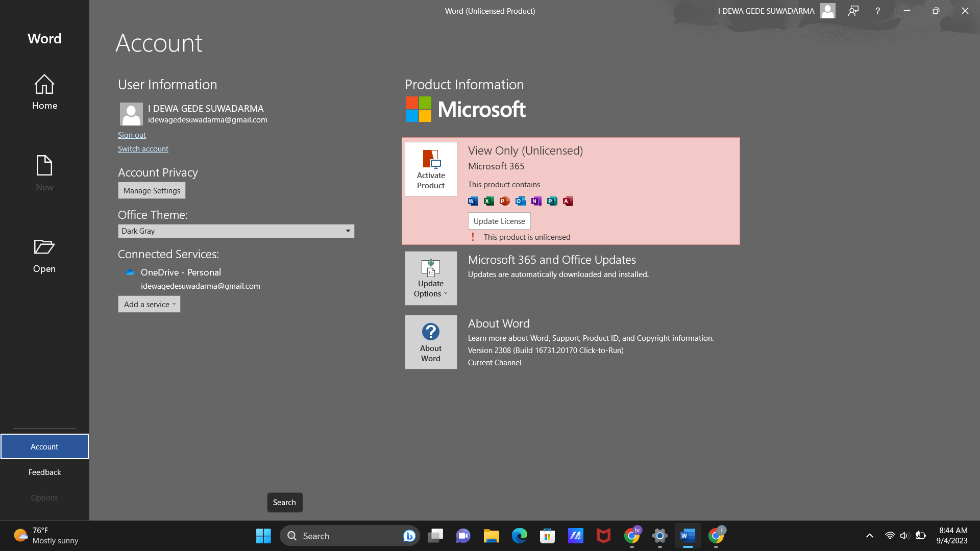
Task: Open the New document page
Action: pos(44,173)
